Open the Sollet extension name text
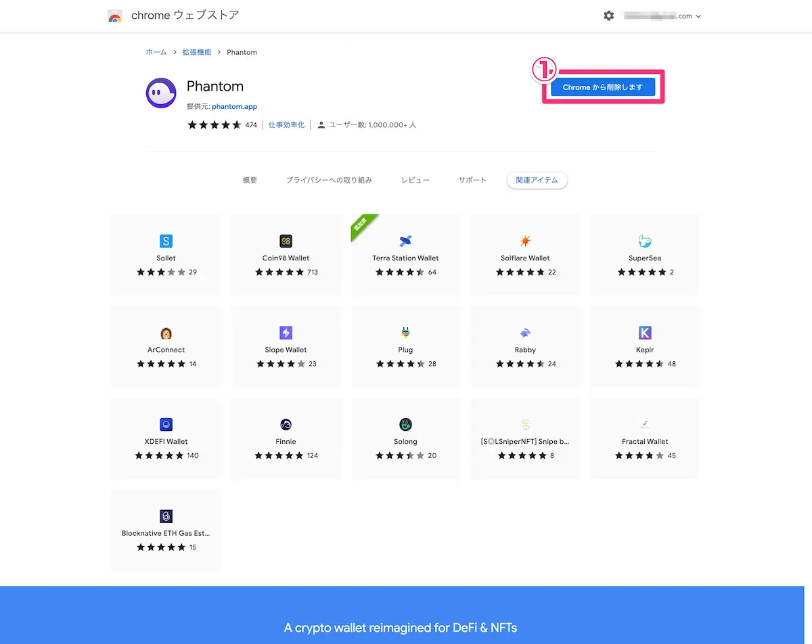The width and height of the screenshot is (812, 644). [166, 258]
